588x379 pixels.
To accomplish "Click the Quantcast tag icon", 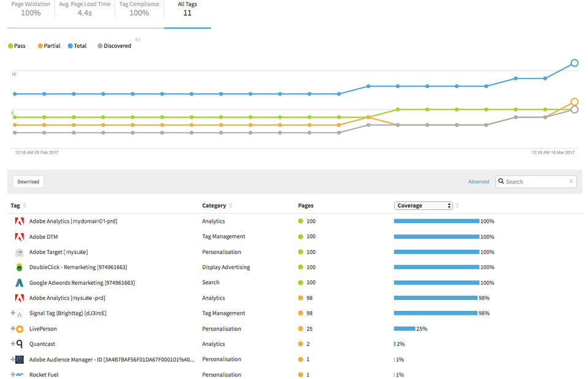I will pos(20,343).
